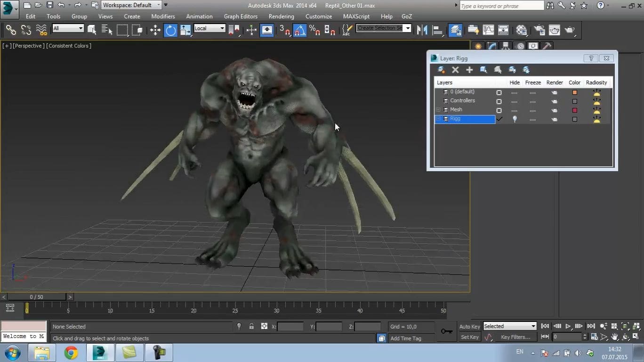
Task: Make the Mesh layer the current layer
Action: [x=499, y=110]
